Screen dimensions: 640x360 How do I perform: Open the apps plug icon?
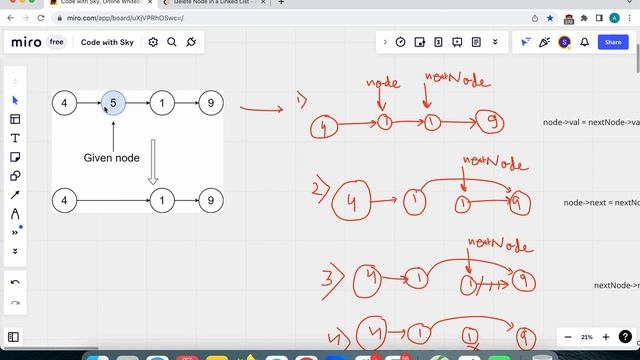(191, 42)
